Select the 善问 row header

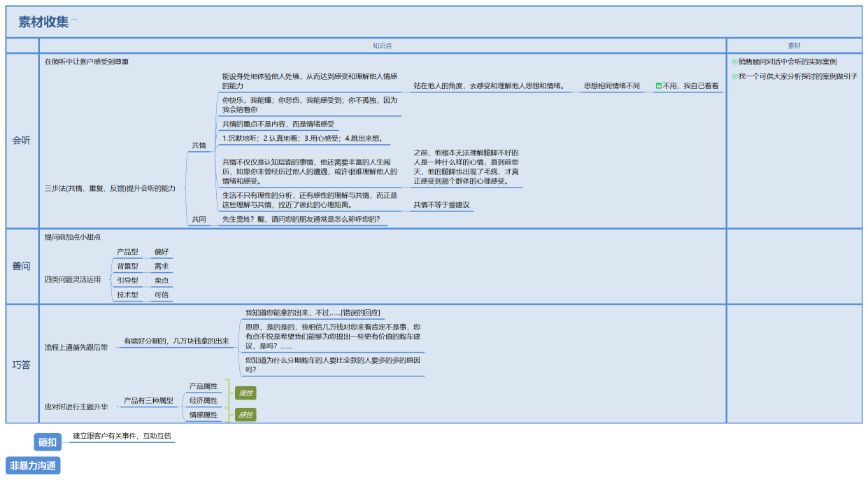[x=22, y=266]
